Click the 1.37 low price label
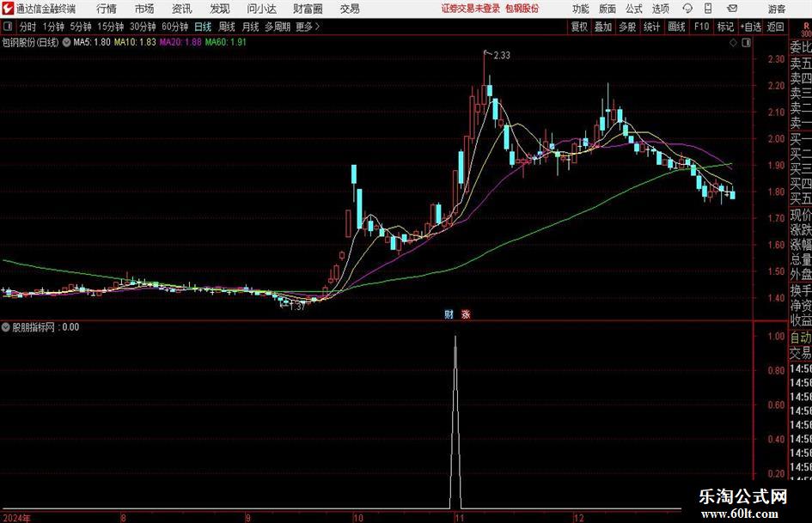This screenshot has width=812, height=523. click(296, 307)
